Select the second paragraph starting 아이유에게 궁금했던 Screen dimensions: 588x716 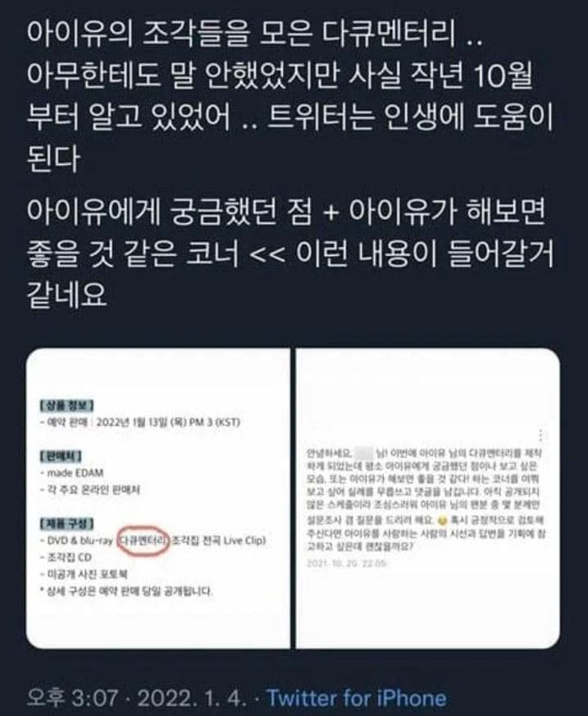[289, 252]
